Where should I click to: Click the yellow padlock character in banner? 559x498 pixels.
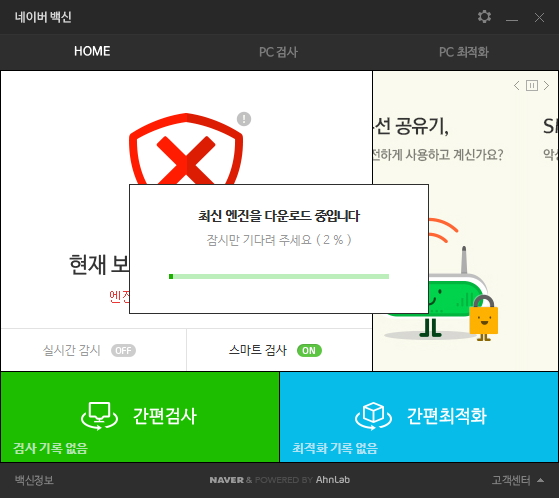(483, 318)
